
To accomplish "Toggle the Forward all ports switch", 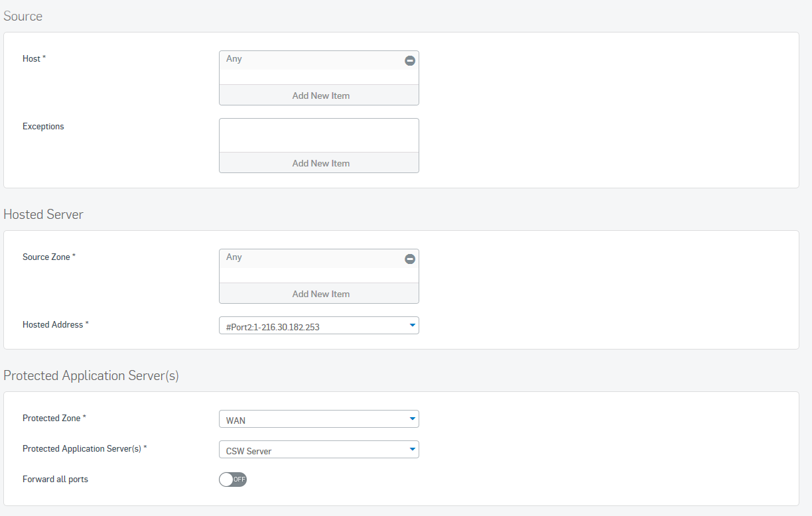I will click(233, 479).
